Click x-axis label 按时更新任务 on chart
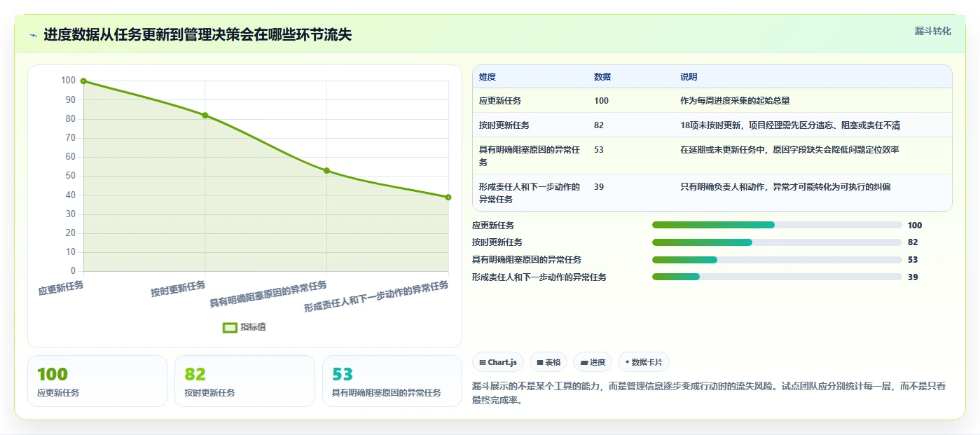The width and height of the screenshot is (980, 435). coord(178,288)
